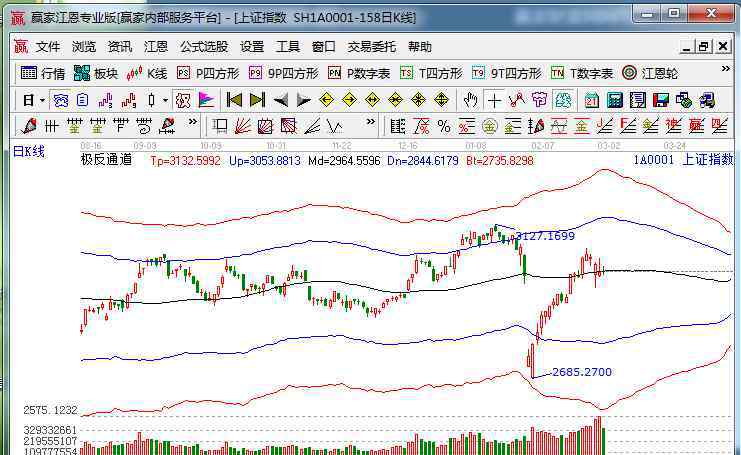
Task: Step chart left with black left arrow
Action: (x=281, y=100)
